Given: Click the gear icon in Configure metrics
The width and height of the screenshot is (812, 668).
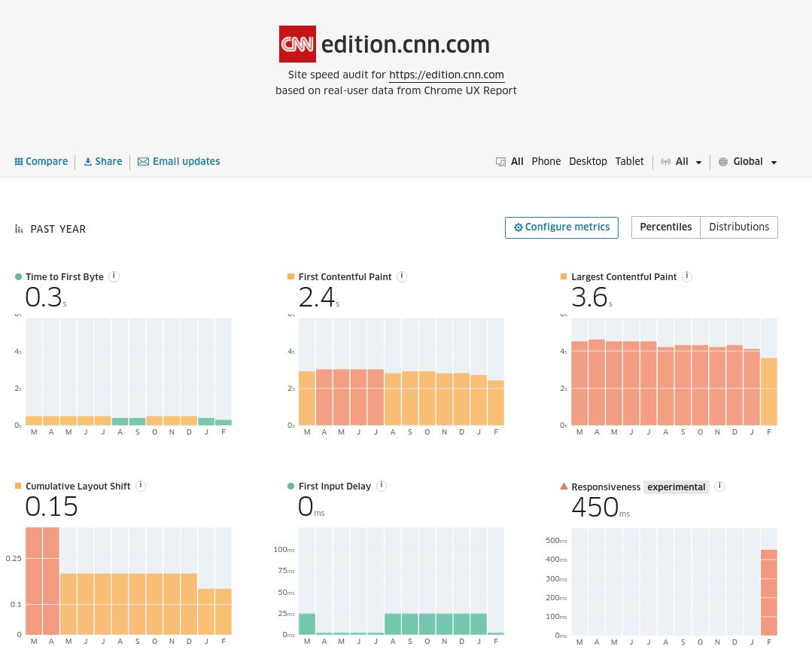Looking at the screenshot, I should (518, 227).
